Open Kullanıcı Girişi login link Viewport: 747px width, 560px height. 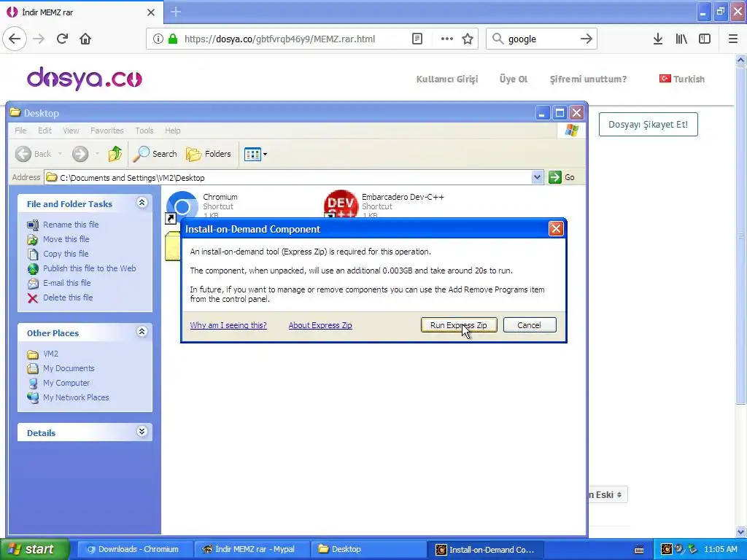click(447, 79)
